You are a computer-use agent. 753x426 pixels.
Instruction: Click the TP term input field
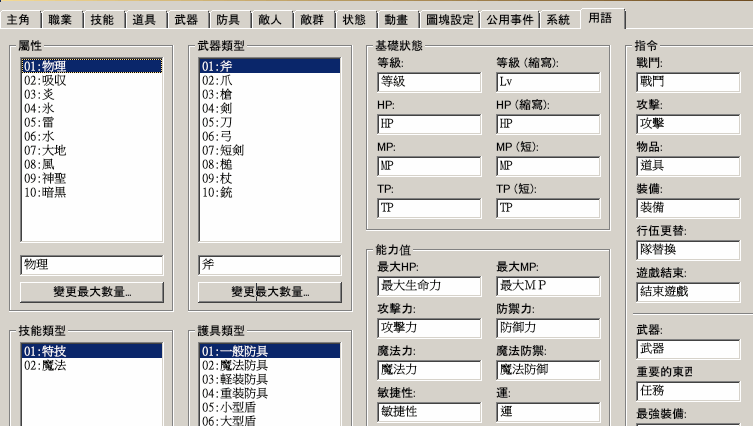pyautogui.click(x=429, y=208)
